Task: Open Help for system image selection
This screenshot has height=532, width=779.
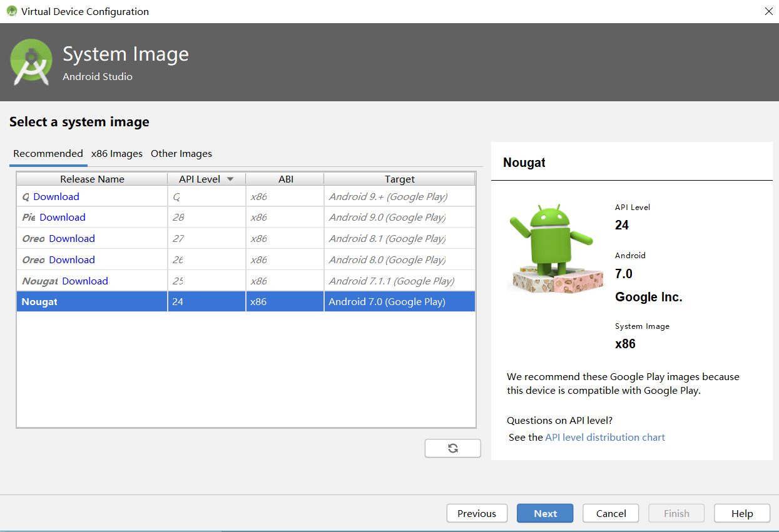Action: click(x=742, y=514)
